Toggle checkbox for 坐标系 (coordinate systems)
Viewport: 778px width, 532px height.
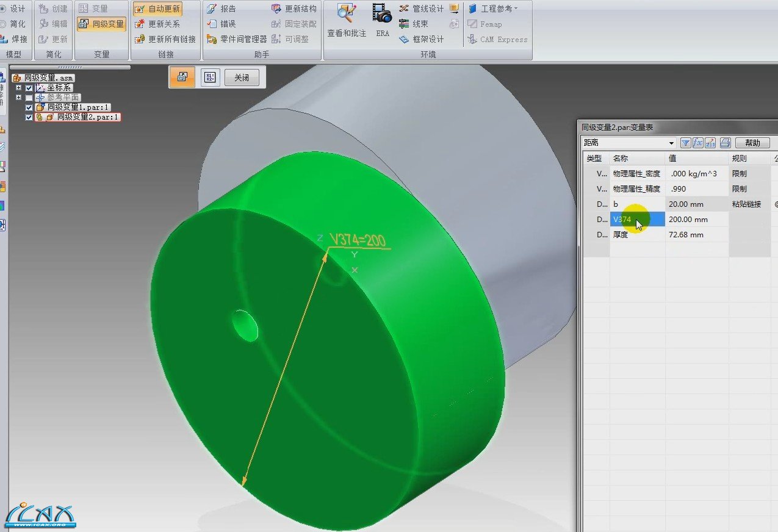coord(29,88)
